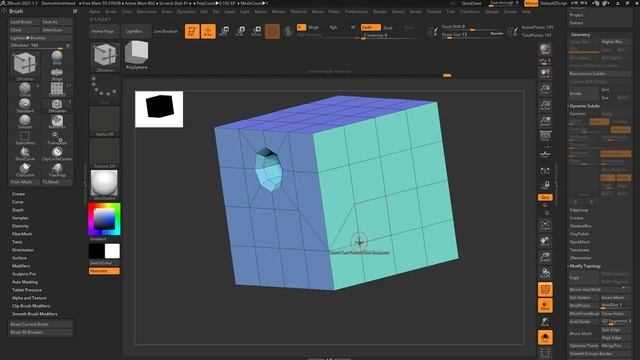This screenshot has height=360, width=640.
Task: Select the ClipCurve brush
Action: [x=25, y=169]
